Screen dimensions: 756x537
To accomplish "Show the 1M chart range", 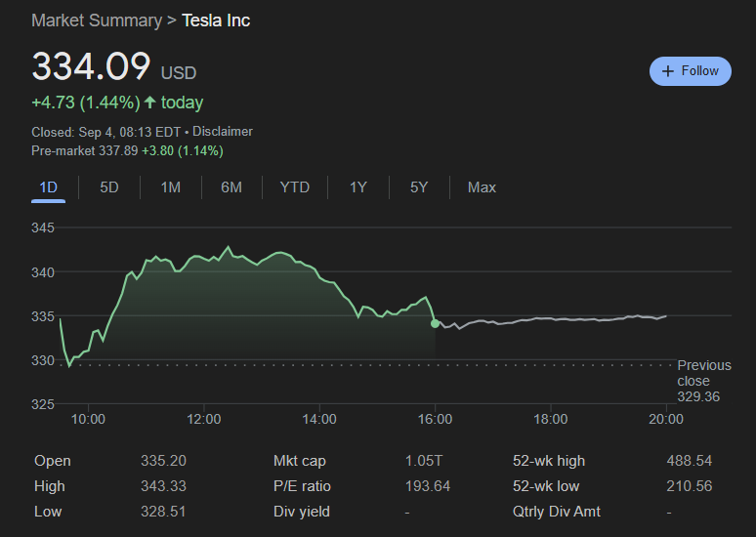I will point(170,187).
